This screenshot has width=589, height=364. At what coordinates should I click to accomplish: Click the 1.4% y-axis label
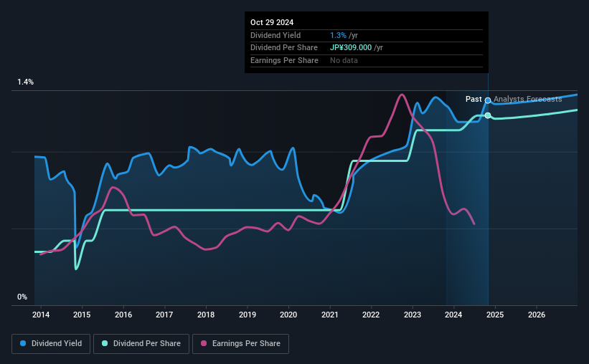point(26,82)
